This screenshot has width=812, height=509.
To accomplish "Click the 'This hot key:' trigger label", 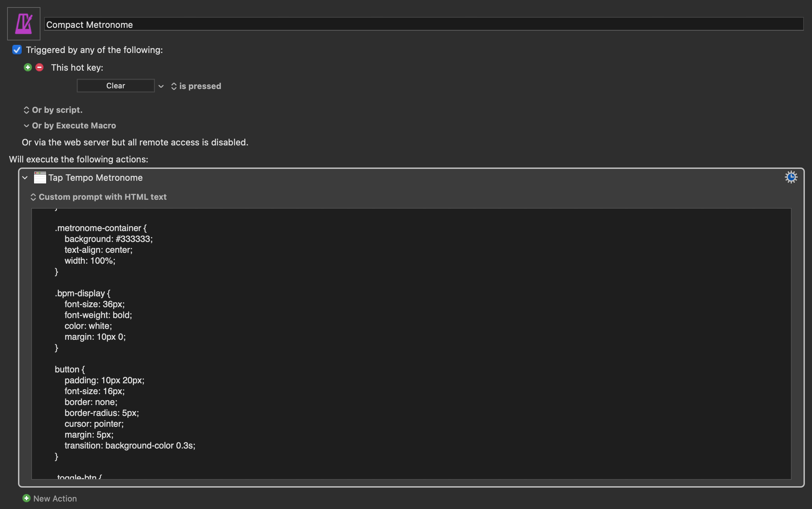I will coord(77,68).
